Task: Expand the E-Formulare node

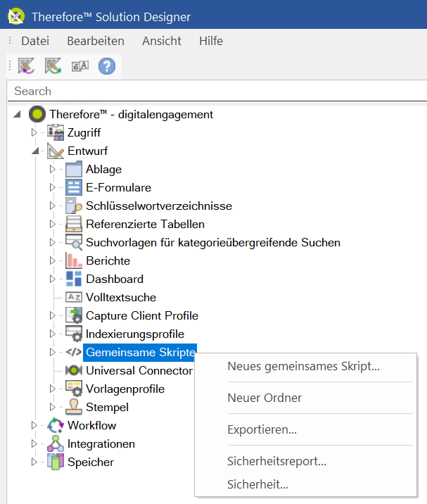Action: point(53,187)
